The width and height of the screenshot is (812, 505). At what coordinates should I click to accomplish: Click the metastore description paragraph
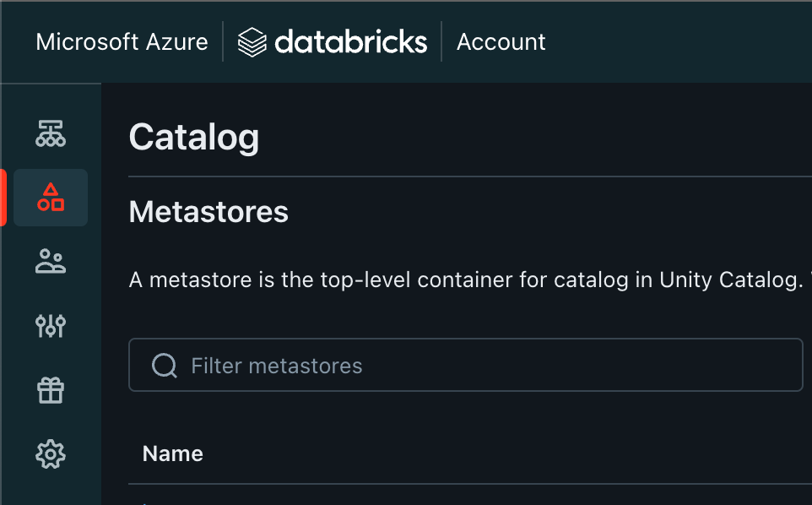pyautogui.click(x=464, y=280)
